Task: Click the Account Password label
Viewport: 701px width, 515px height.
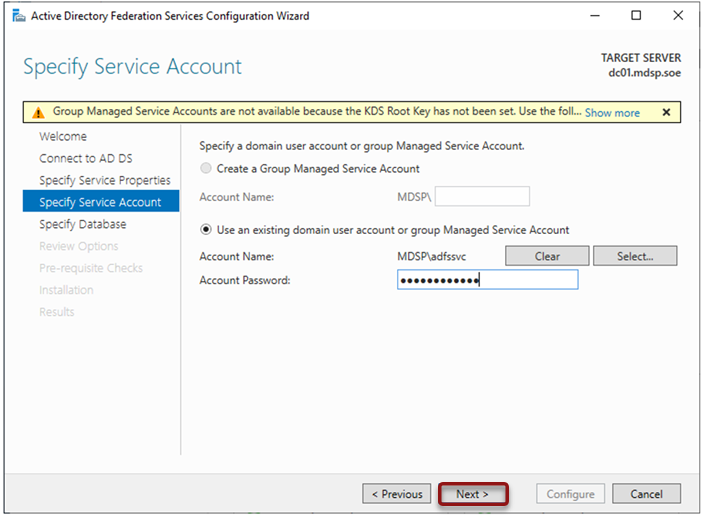Action: [x=245, y=280]
